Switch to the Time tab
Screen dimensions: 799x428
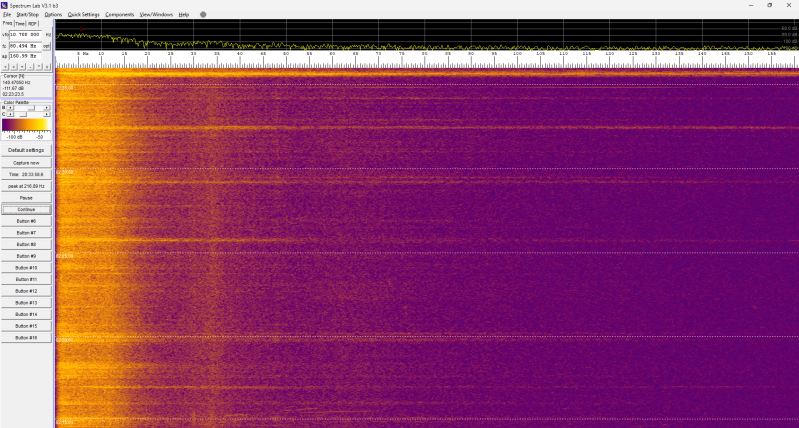point(20,24)
